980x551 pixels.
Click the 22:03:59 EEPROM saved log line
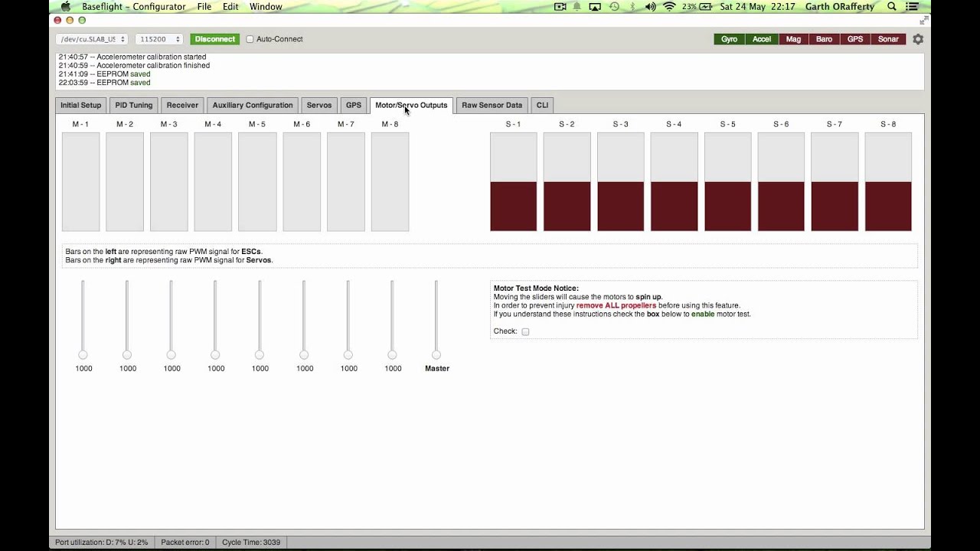click(105, 83)
